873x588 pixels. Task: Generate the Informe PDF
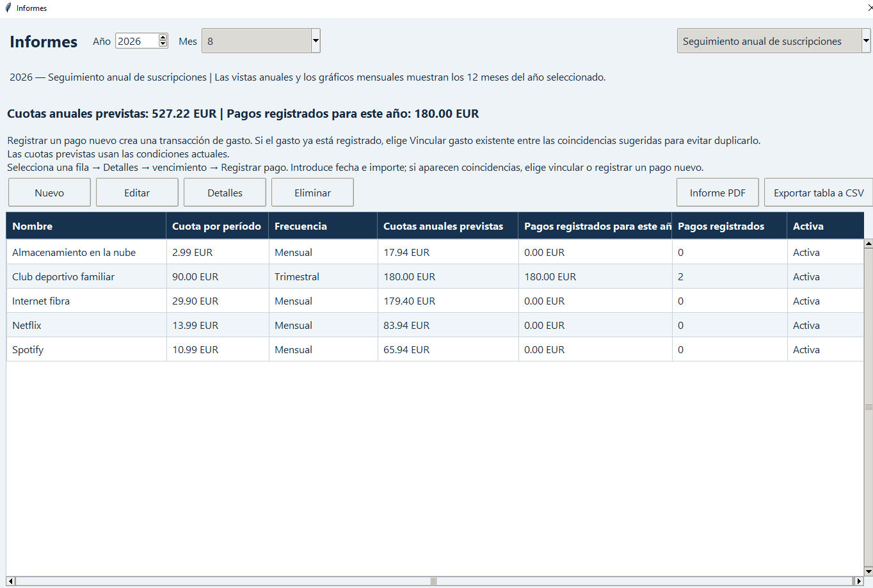tap(717, 193)
